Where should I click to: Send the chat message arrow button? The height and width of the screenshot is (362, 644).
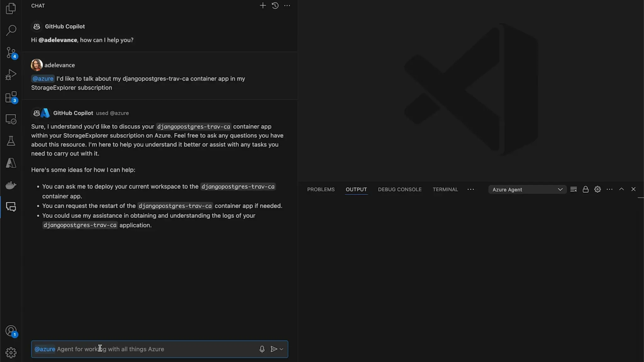274,349
